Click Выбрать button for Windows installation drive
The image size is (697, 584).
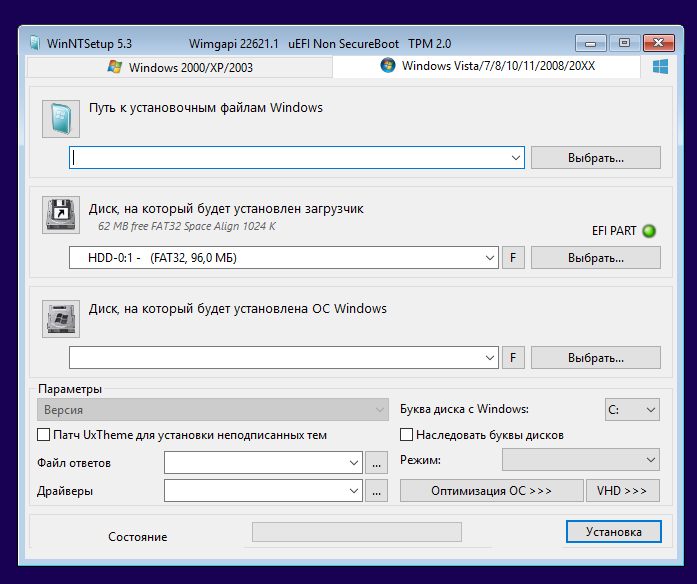coord(596,358)
